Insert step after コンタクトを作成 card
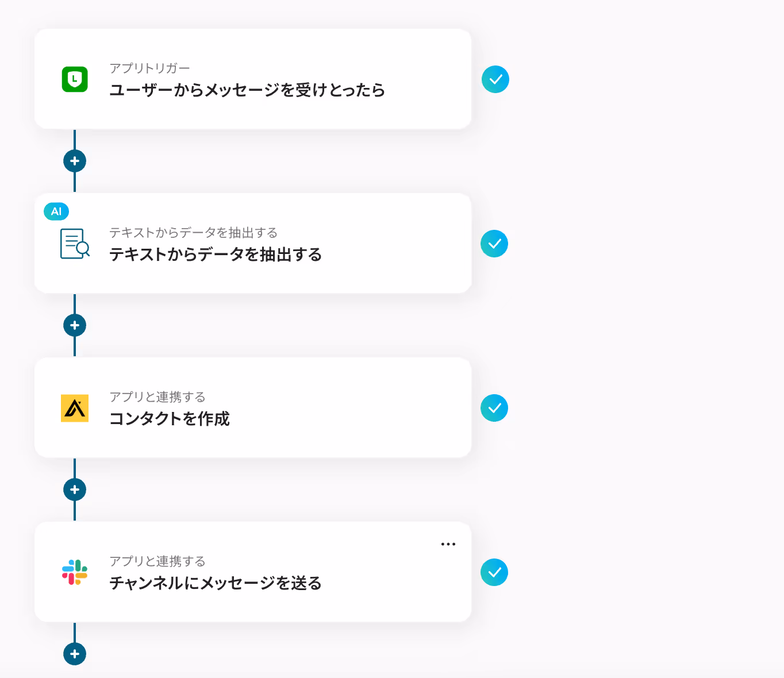The image size is (784, 678). [x=75, y=490]
